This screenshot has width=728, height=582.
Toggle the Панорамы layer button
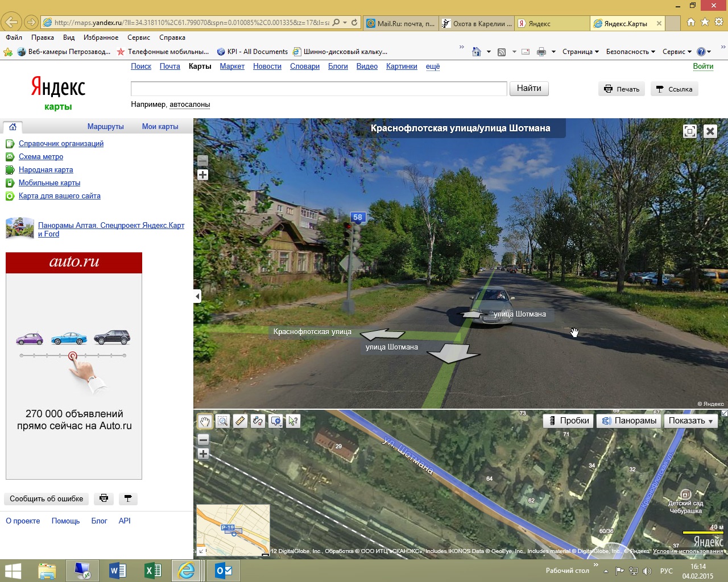coord(629,421)
